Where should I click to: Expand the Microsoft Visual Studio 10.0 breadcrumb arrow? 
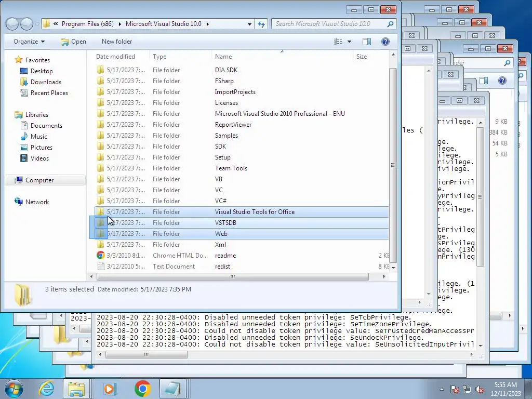pyautogui.click(x=207, y=24)
